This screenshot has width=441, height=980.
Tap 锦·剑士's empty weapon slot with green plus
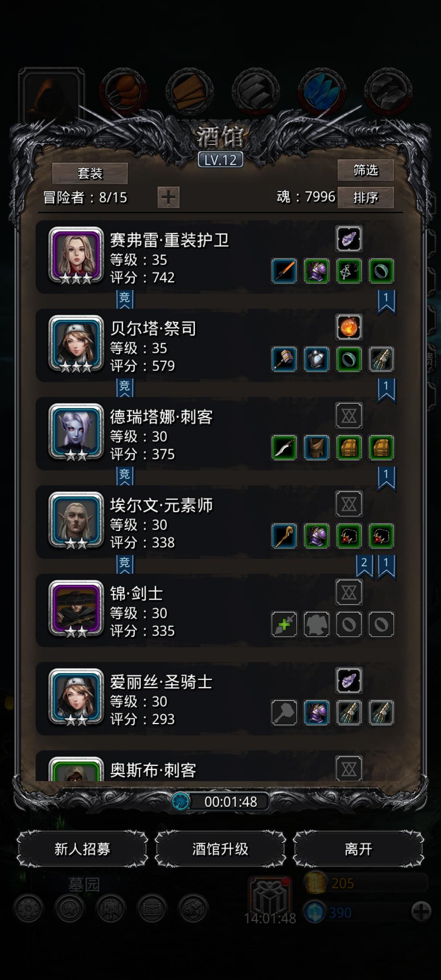284,624
